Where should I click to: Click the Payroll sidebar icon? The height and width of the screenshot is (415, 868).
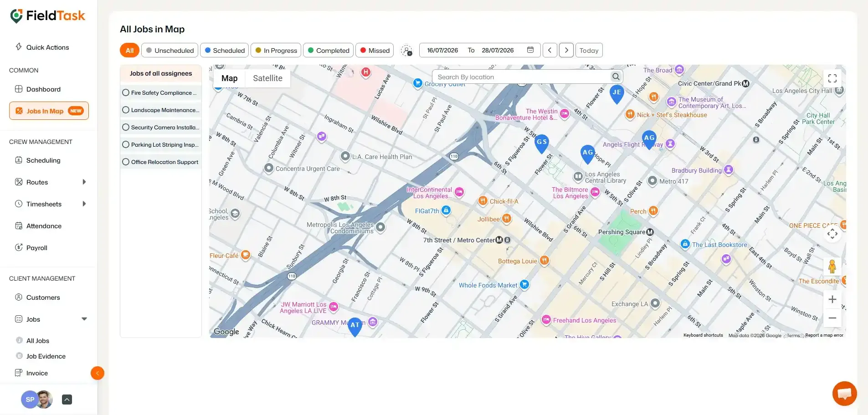[19, 247]
